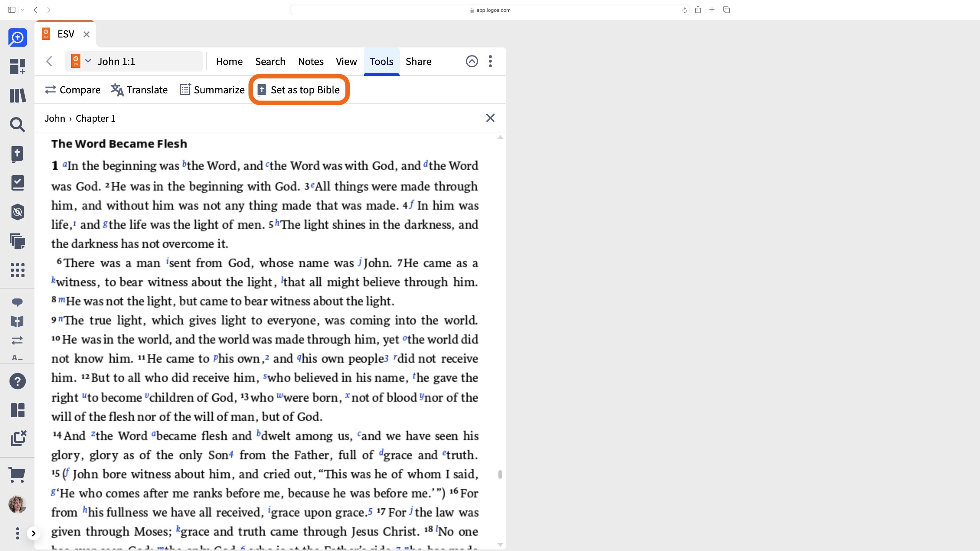Click the app.logos.com address bar
This screenshot has width=980, height=551.
[x=490, y=10]
